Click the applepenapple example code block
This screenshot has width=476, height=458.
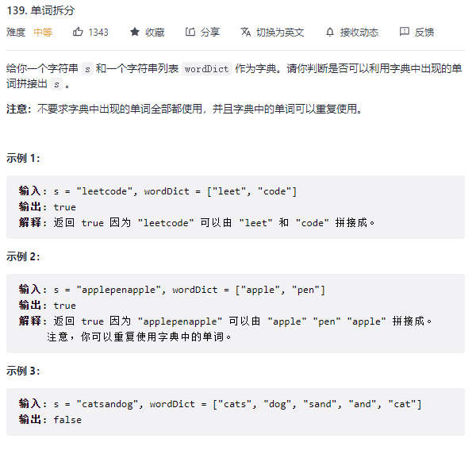236,314
